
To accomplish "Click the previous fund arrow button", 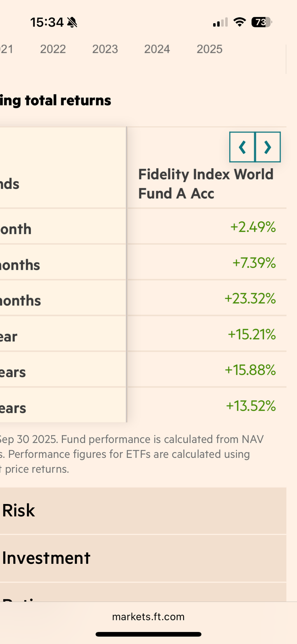I will pos(242,147).
